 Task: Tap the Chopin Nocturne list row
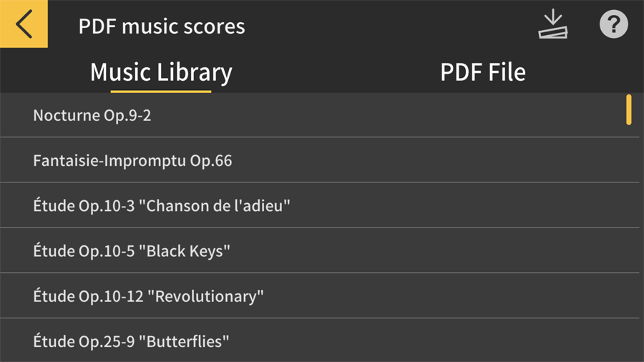click(315, 115)
